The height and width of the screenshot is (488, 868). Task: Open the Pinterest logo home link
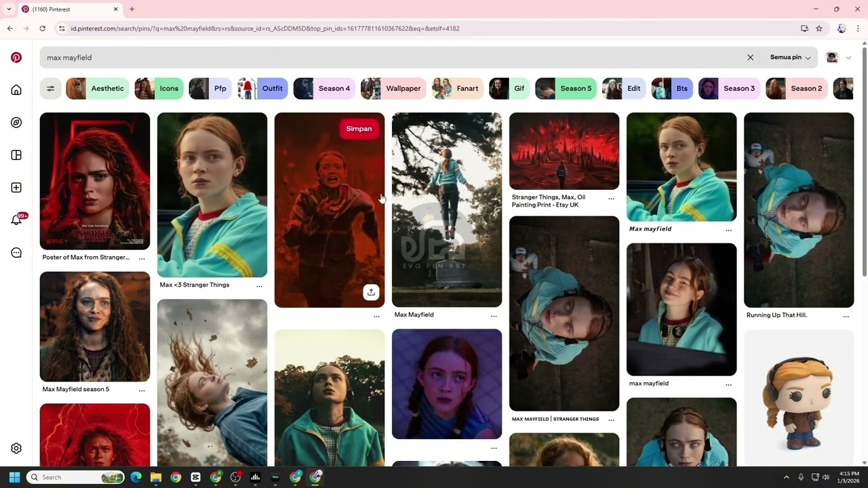point(16,58)
